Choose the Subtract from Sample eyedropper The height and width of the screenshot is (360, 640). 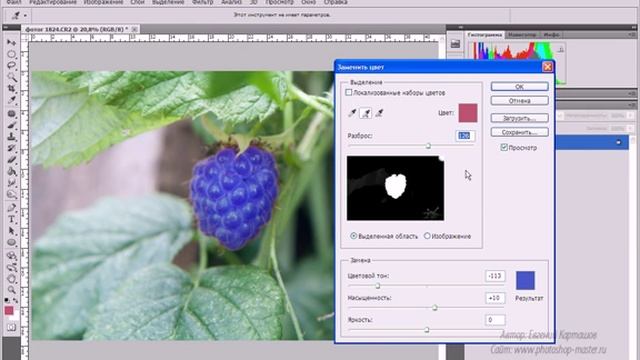pyautogui.click(x=379, y=113)
